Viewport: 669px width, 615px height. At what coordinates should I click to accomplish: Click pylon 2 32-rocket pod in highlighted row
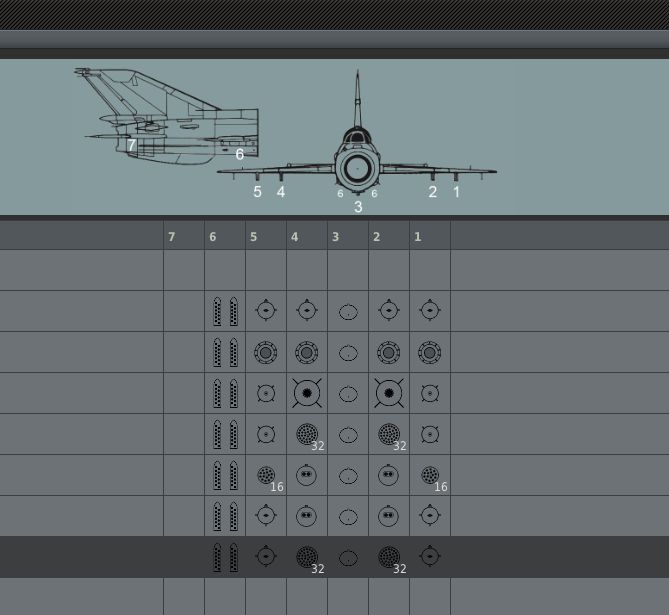tap(389, 557)
